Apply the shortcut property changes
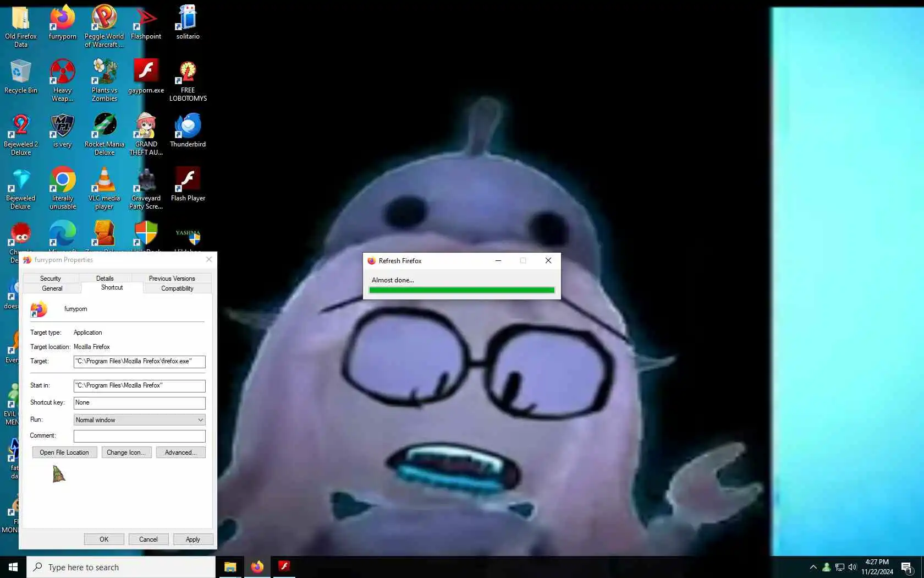This screenshot has width=924, height=578. pos(193,539)
